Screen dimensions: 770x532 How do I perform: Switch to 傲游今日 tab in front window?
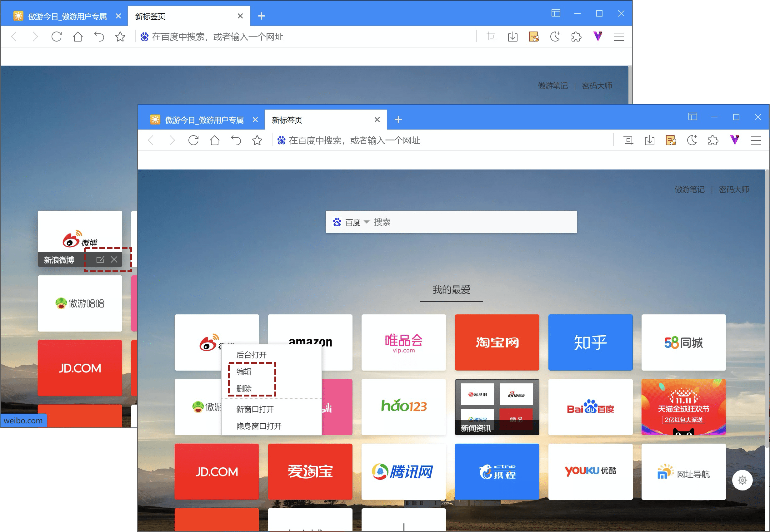point(204,120)
